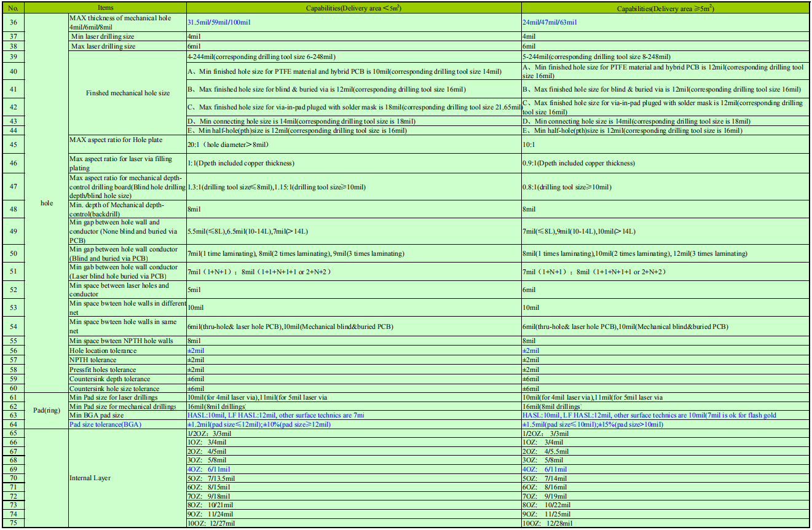Click the "Countersink hole size tolerance" item
Screen dimensions: 812x530
click(x=127, y=389)
